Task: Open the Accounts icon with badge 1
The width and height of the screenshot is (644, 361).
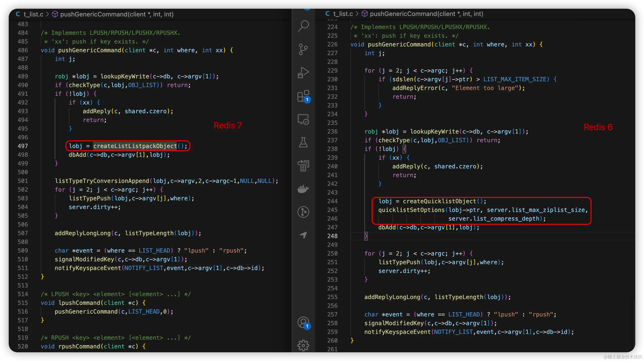Action: coord(304,323)
